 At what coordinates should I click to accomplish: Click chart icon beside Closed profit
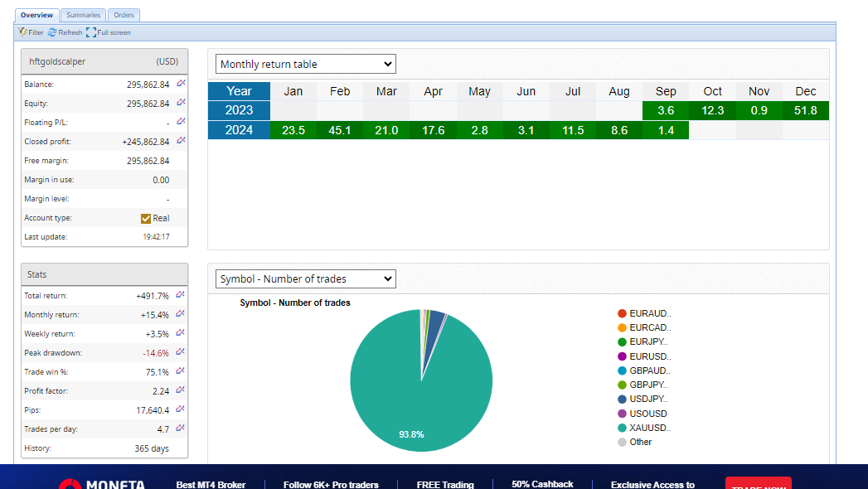pyautogui.click(x=181, y=141)
